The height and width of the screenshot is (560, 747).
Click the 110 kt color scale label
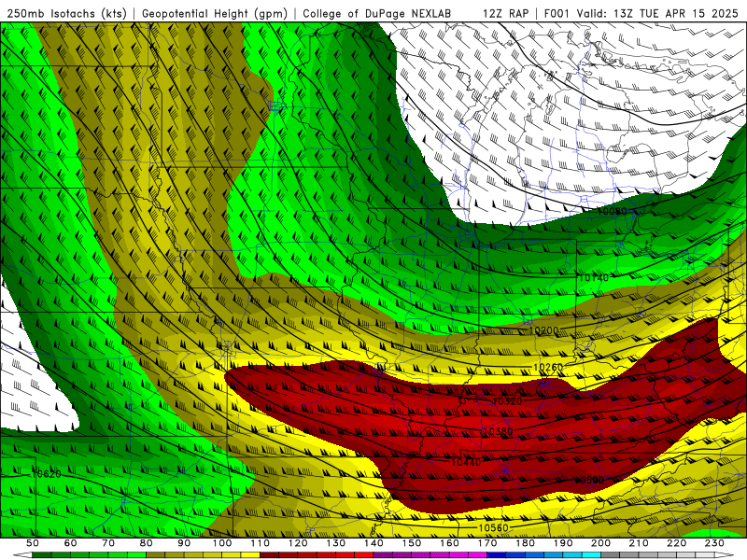260,543
